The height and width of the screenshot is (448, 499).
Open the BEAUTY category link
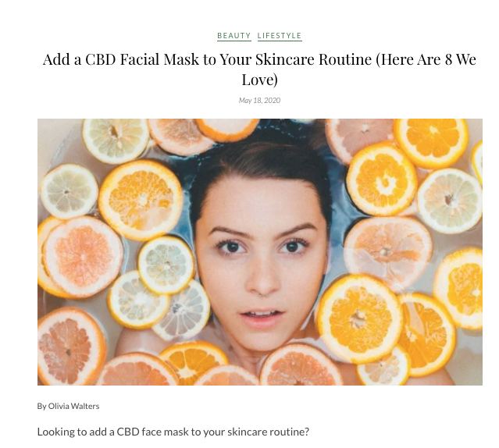point(234,36)
